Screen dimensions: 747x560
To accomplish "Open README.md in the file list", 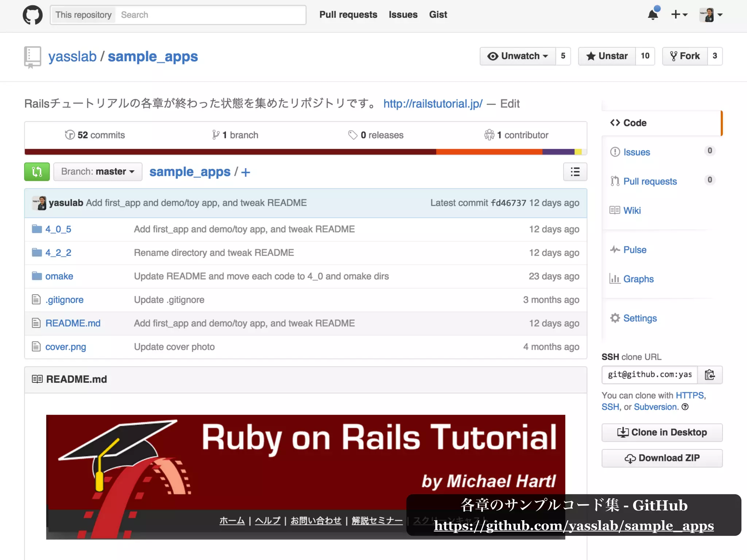I will tap(73, 323).
